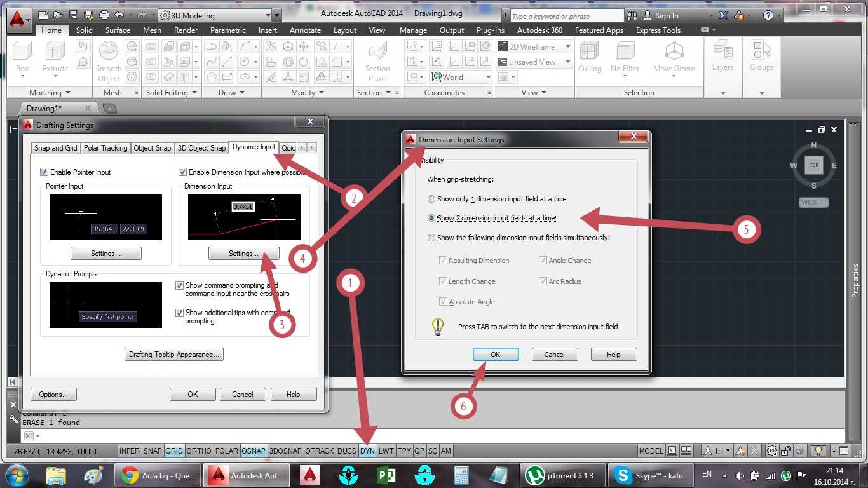Click the Options button in Drafting Settings
The height and width of the screenshot is (488, 868).
point(53,395)
